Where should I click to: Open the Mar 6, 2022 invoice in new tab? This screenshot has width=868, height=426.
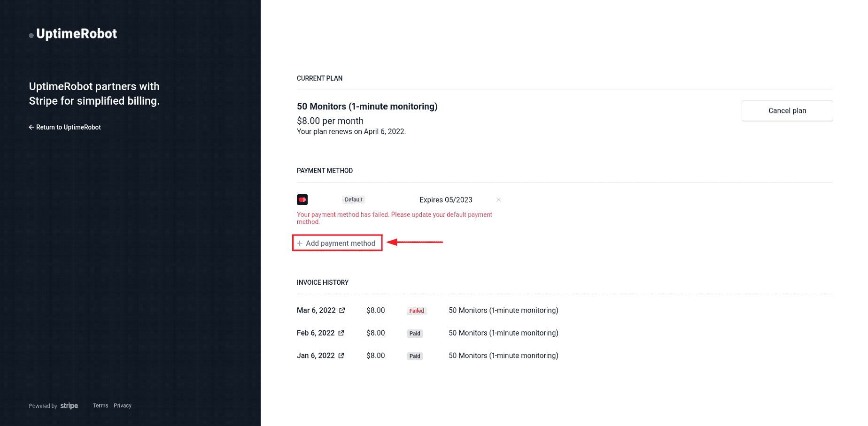pyautogui.click(x=342, y=310)
